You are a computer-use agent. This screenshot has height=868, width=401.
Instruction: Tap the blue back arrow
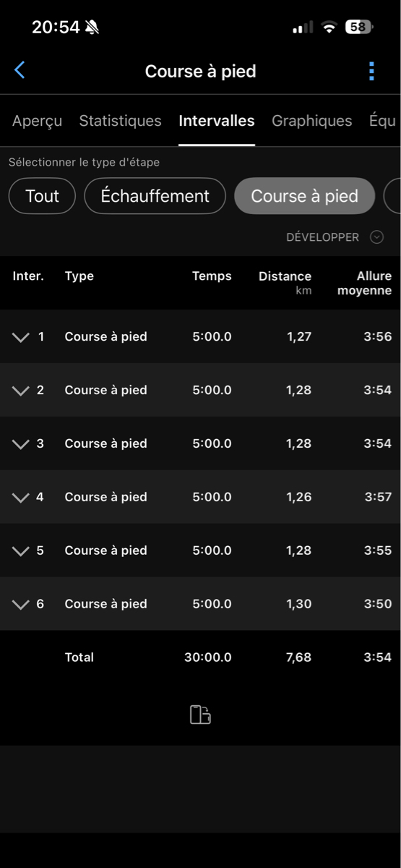pyautogui.click(x=20, y=70)
